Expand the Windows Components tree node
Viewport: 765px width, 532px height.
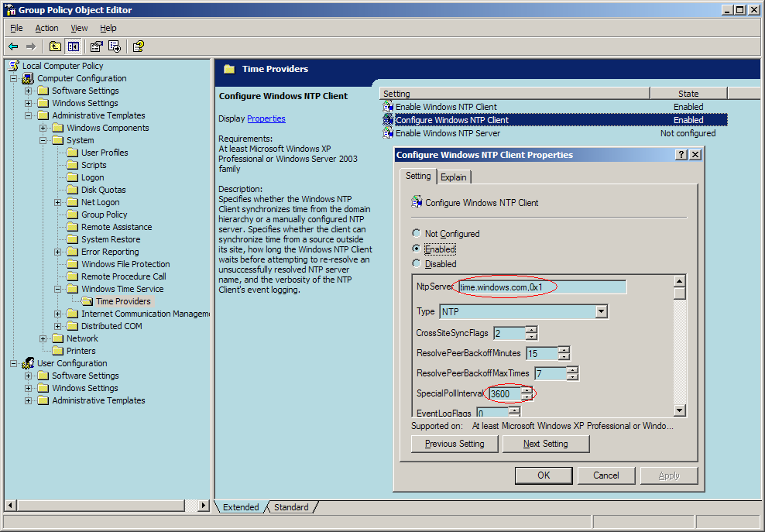(43, 128)
